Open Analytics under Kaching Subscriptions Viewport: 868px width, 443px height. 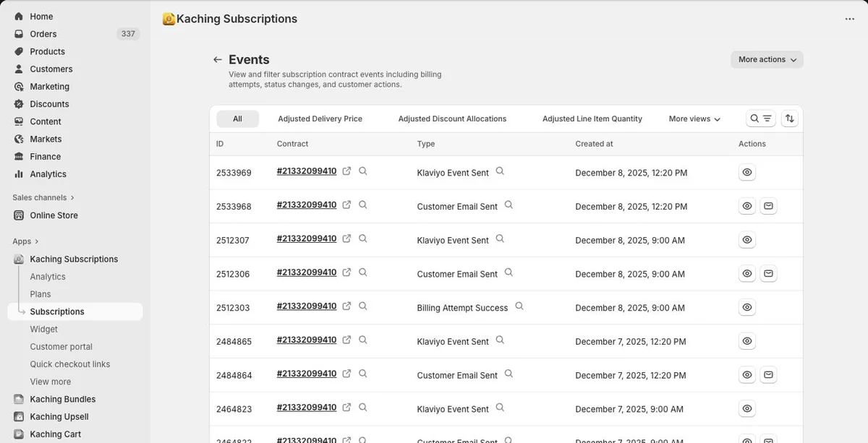(48, 277)
